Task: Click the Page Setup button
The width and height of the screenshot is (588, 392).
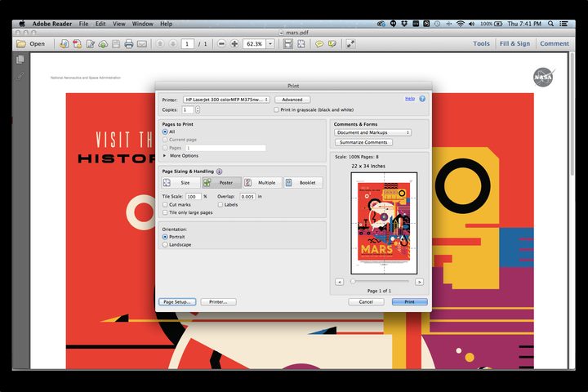Action: pos(177,302)
